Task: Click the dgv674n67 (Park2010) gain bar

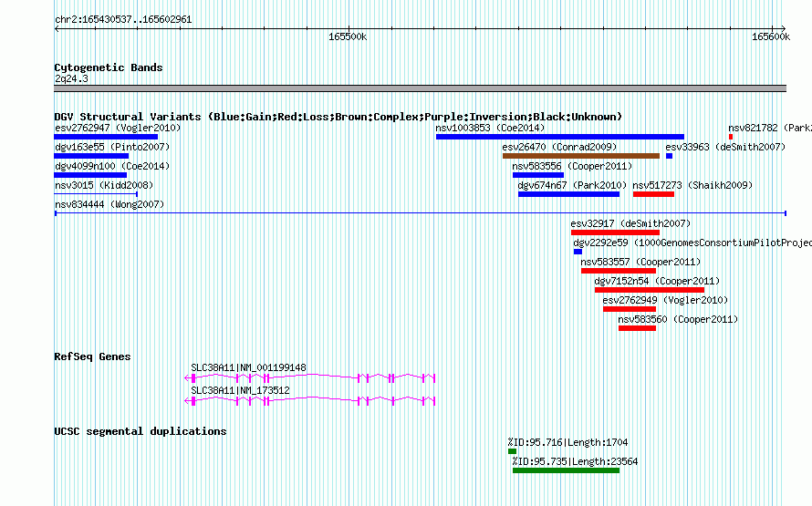Action: [568, 194]
